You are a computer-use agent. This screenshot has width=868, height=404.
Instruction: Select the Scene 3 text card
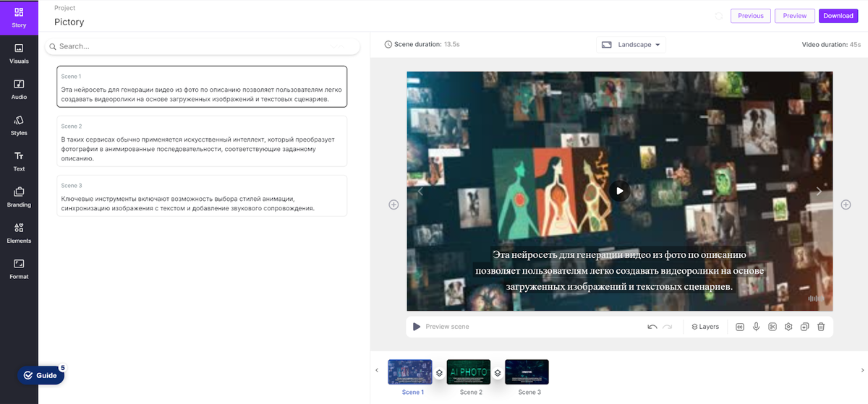pyautogui.click(x=202, y=195)
